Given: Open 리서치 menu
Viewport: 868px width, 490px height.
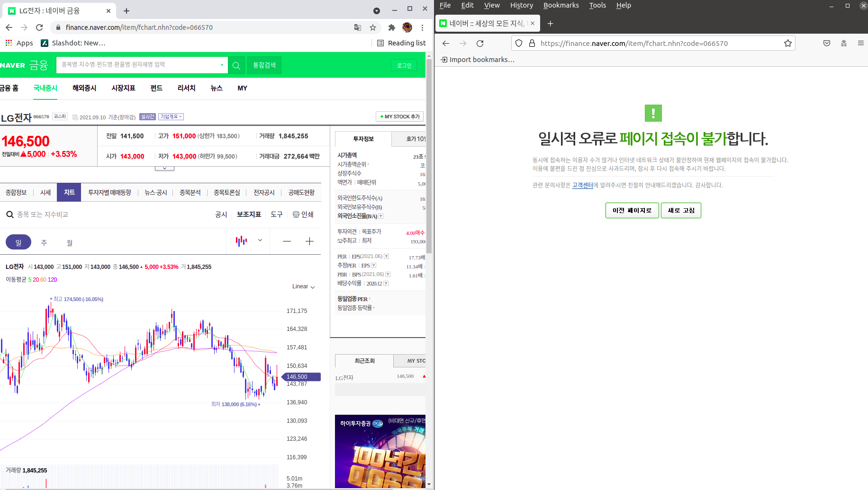Looking at the screenshot, I should (x=186, y=88).
